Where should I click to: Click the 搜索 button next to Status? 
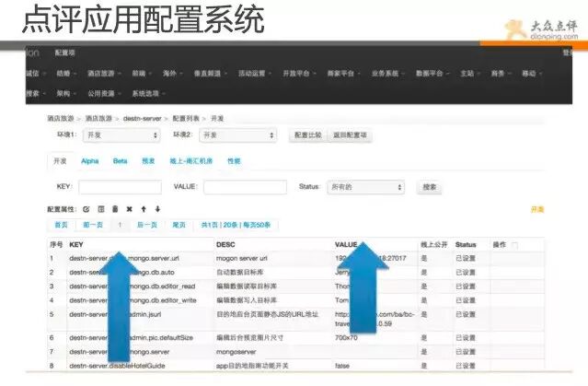[x=430, y=187]
